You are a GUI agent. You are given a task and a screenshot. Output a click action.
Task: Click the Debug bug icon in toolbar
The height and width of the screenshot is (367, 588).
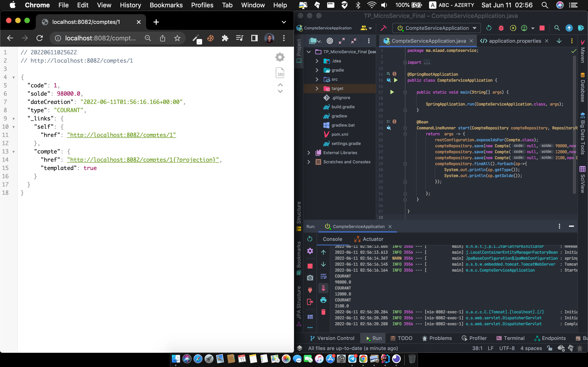click(501, 28)
